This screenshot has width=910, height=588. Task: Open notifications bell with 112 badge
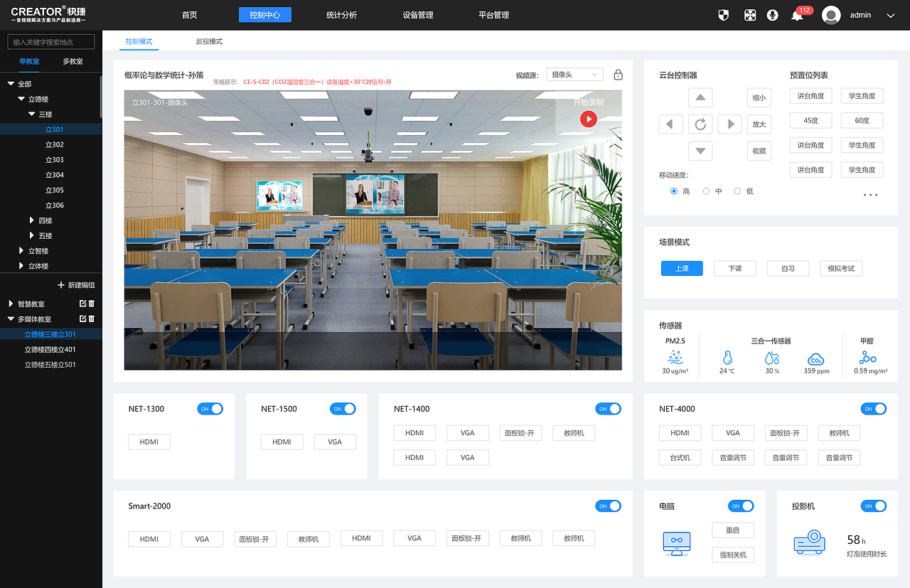coord(797,16)
